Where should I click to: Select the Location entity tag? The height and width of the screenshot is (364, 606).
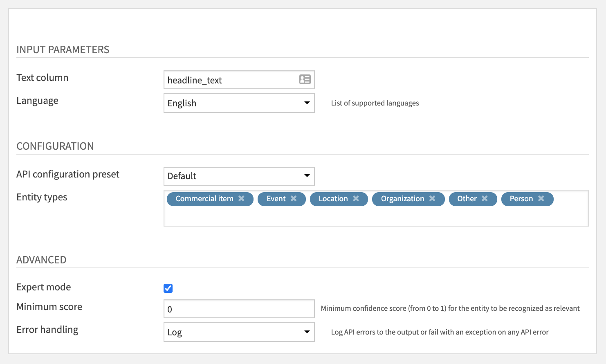pos(334,199)
